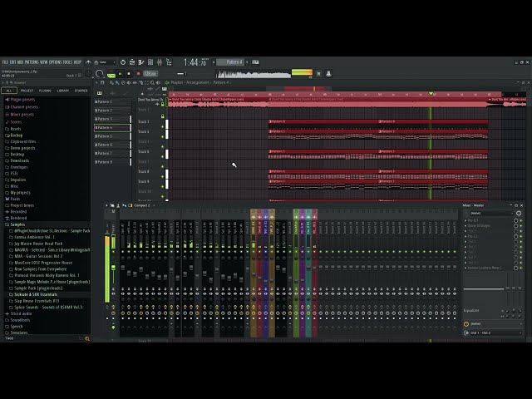Viewport: 532px width, 399px height.
Task: Mute Track 3 using its green dot
Action: pyautogui.click(x=163, y=126)
